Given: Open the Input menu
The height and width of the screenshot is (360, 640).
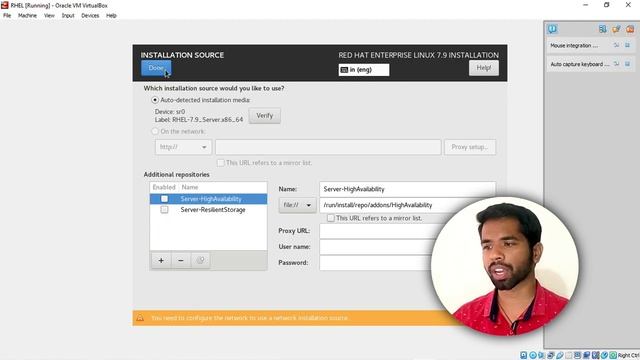Looking at the screenshot, I should [68, 16].
